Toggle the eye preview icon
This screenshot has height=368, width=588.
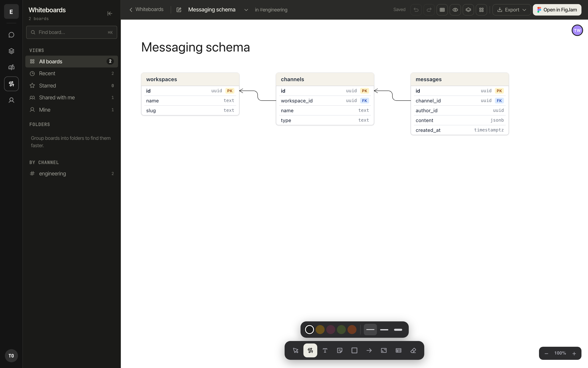point(455,10)
